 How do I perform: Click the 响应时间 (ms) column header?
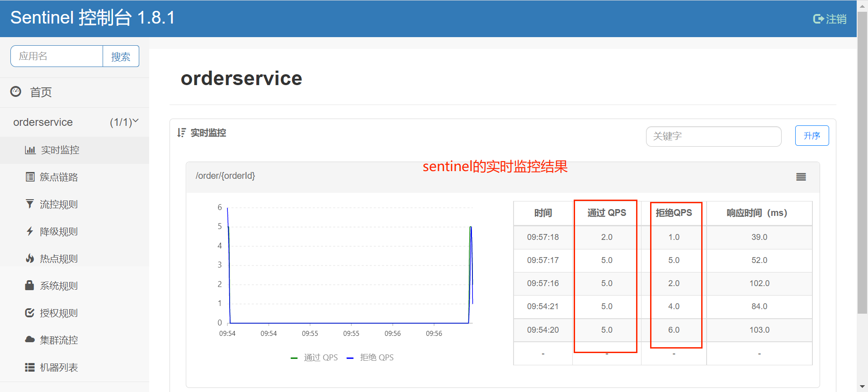[x=759, y=213]
